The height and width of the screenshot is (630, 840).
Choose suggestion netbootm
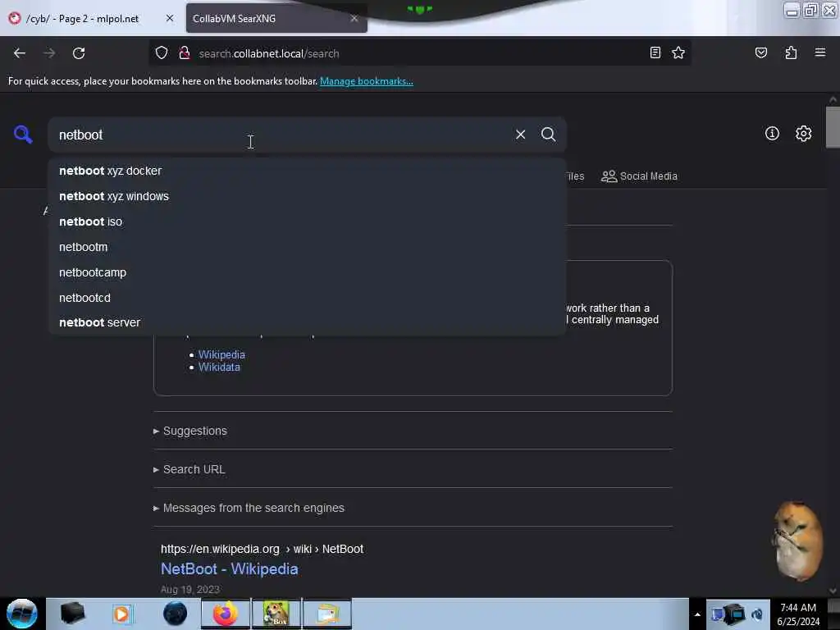(x=308, y=247)
